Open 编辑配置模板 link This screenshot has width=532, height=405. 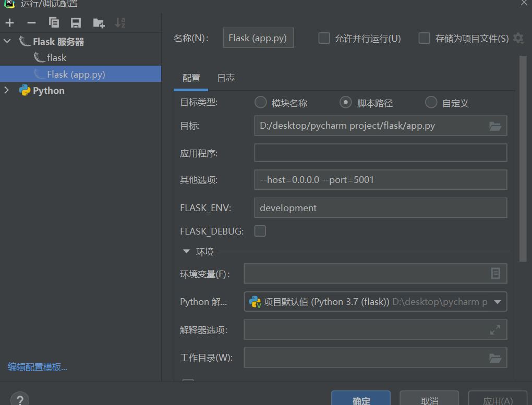(x=37, y=367)
